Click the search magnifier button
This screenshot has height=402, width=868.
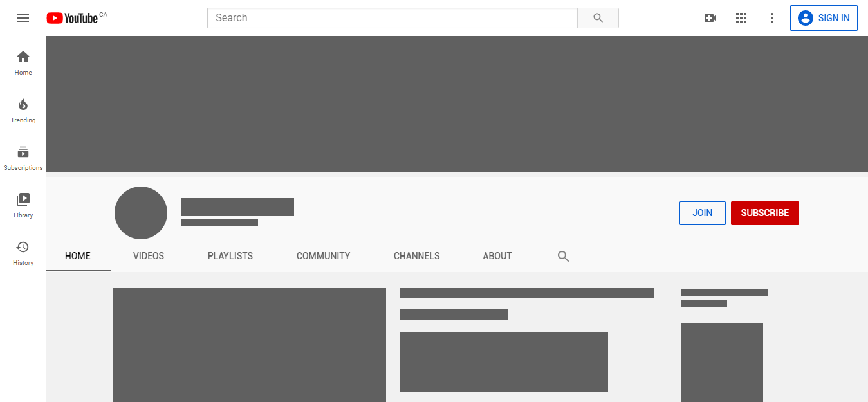[x=598, y=18]
